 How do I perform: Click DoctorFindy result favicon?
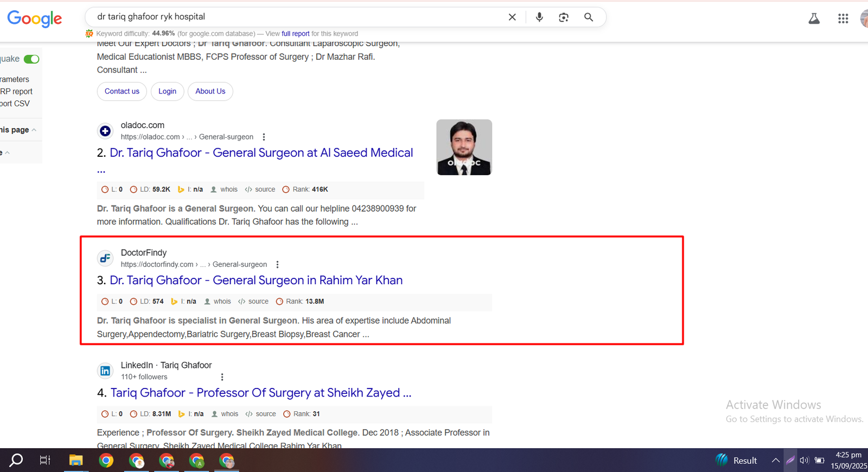[105, 258]
